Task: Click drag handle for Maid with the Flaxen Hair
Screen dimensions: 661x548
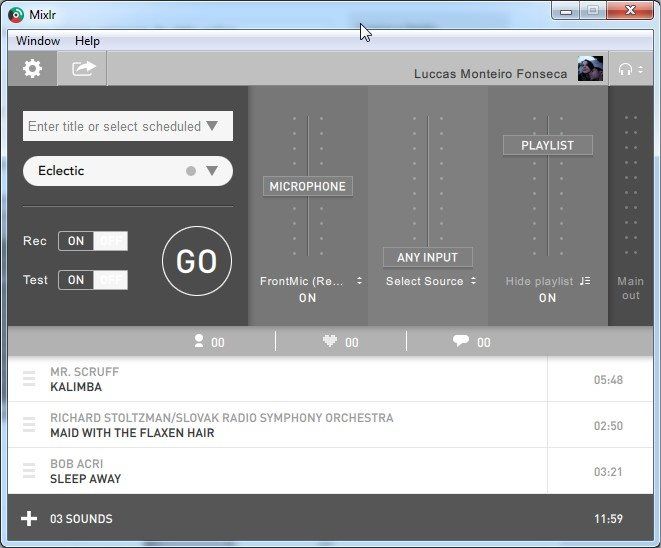Action: pyautogui.click(x=29, y=424)
